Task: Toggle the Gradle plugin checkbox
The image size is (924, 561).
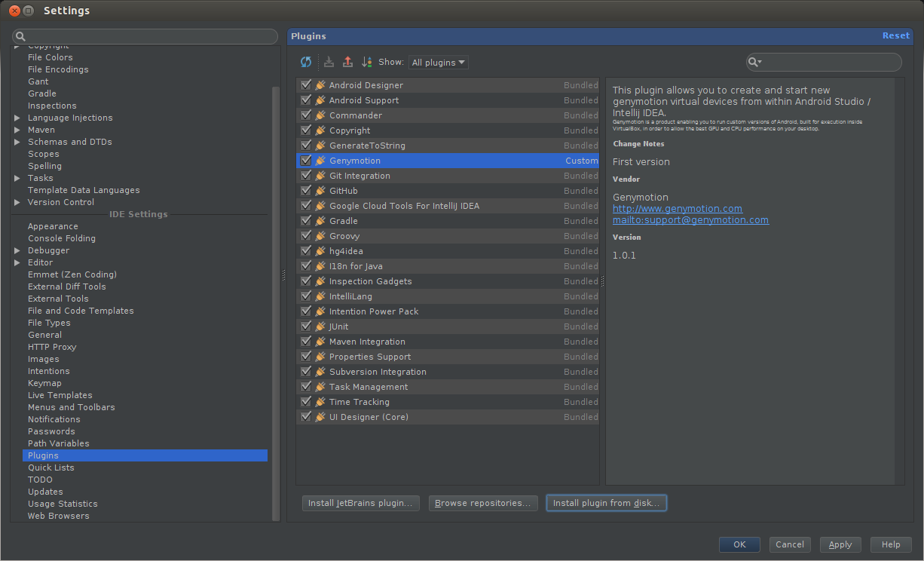Action: [305, 221]
